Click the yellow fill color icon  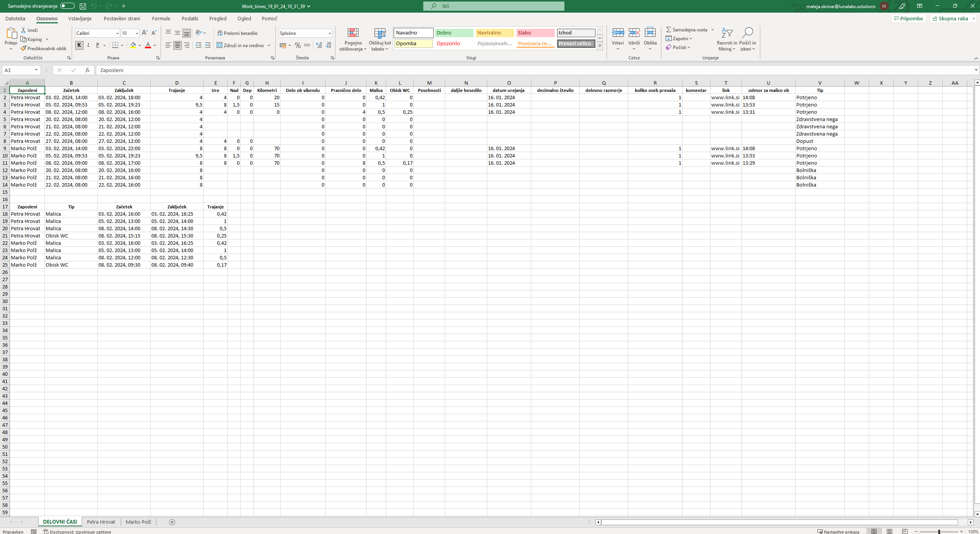pos(133,45)
